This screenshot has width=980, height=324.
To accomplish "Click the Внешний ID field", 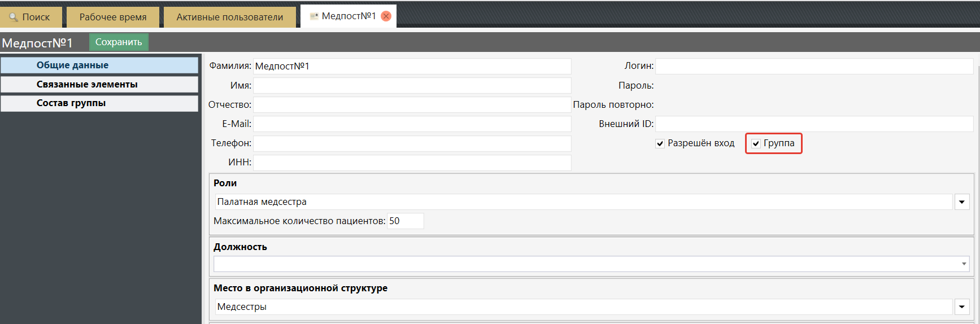I will click(x=813, y=124).
